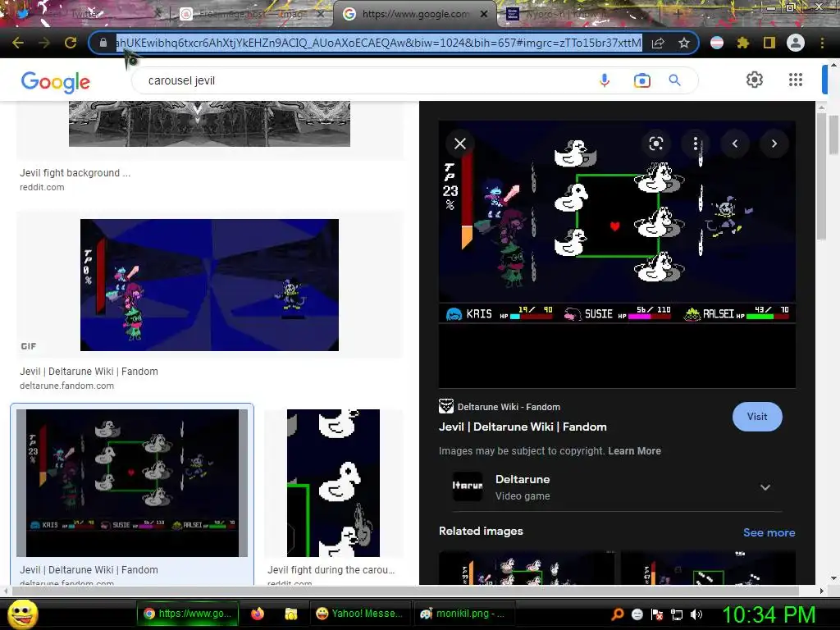Open the Learn More copyright link

pyautogui.click(x=634, y=451)
